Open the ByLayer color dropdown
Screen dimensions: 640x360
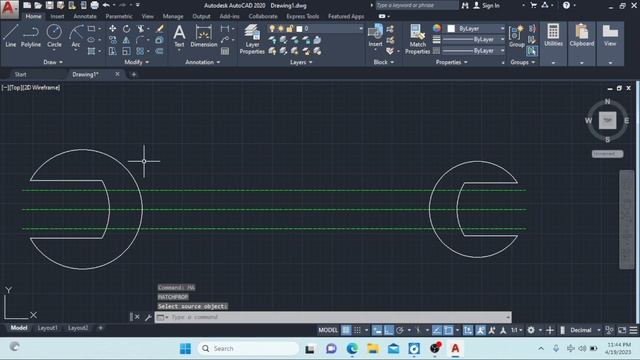click(475, 29)
